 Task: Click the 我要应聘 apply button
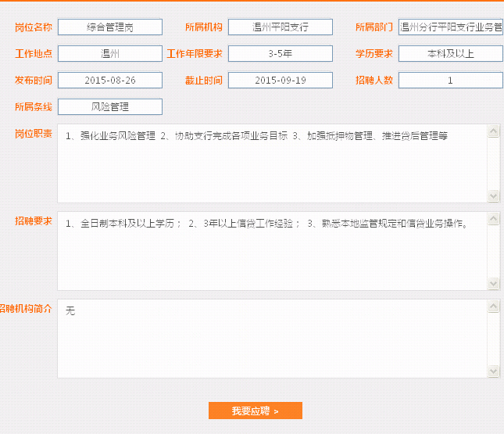click(x=255, y=411)
